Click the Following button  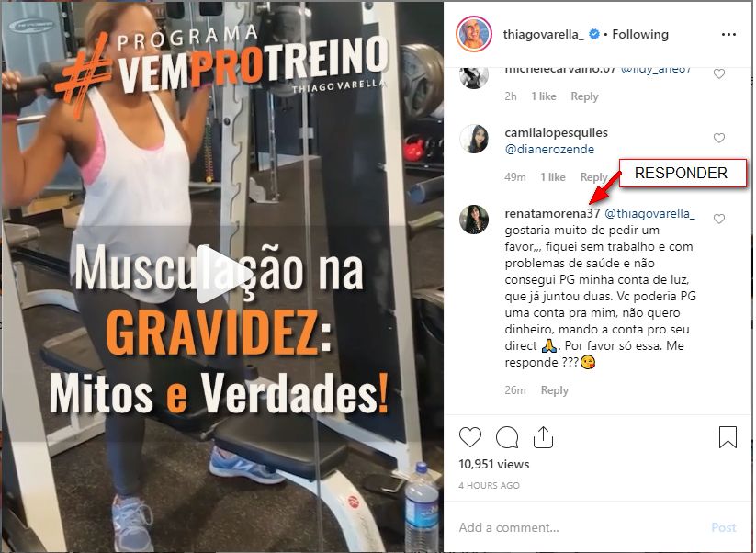640,34
